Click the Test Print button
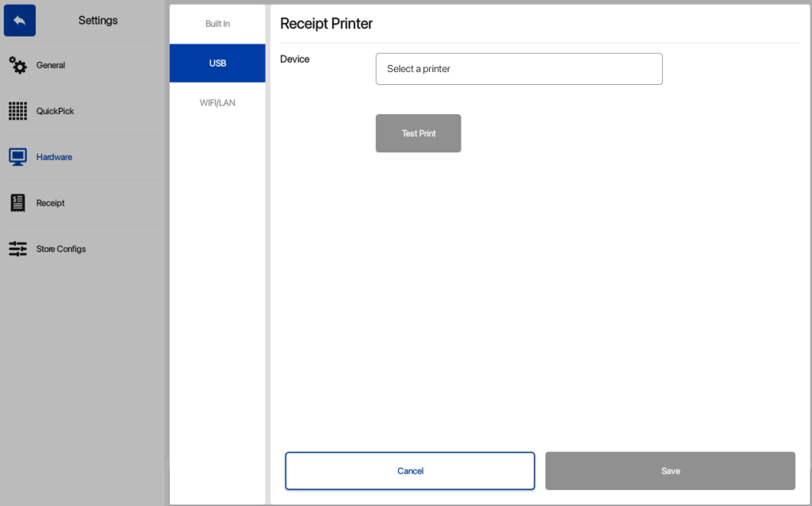 (419, 133)
